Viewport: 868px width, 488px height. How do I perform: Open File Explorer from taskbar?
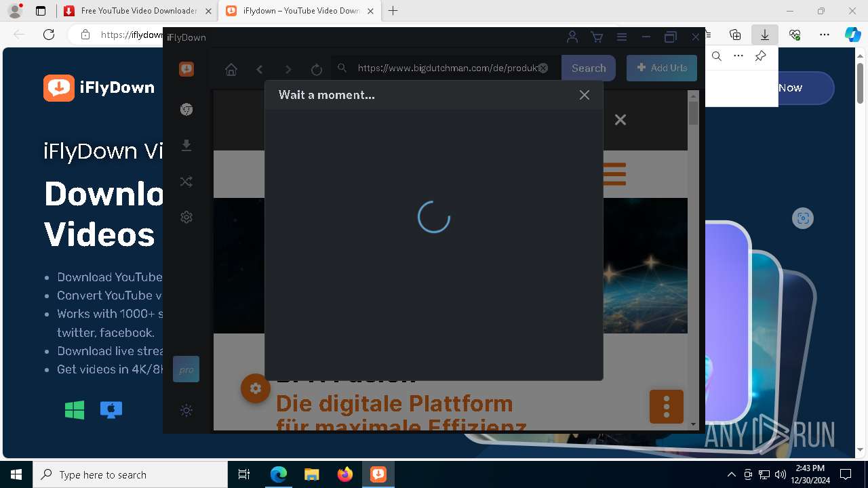(x=311, y=474)
